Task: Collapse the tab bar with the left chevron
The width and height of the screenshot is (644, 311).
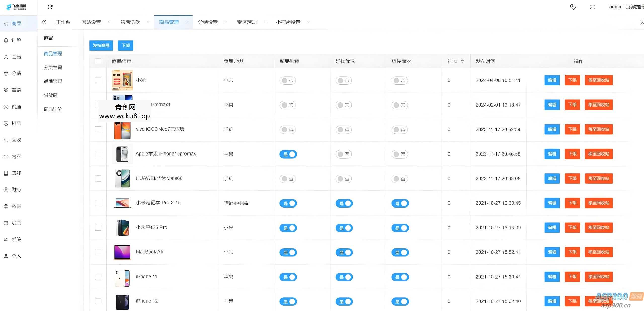Action: 44,22
